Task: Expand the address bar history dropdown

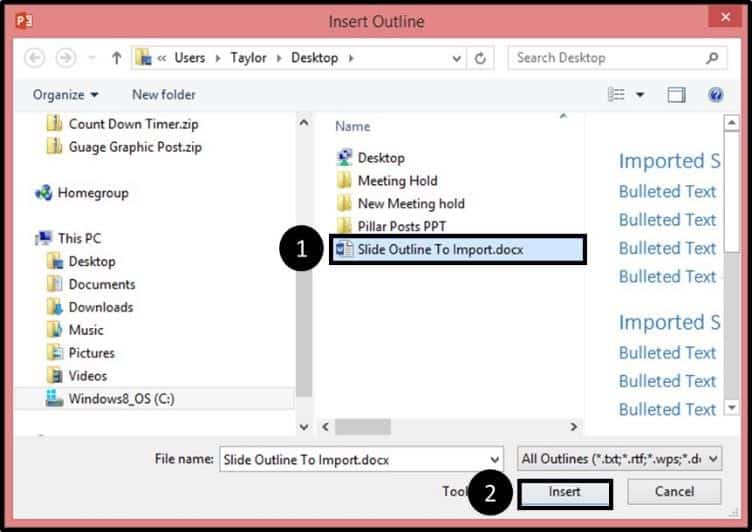Action: pos(457,59)
